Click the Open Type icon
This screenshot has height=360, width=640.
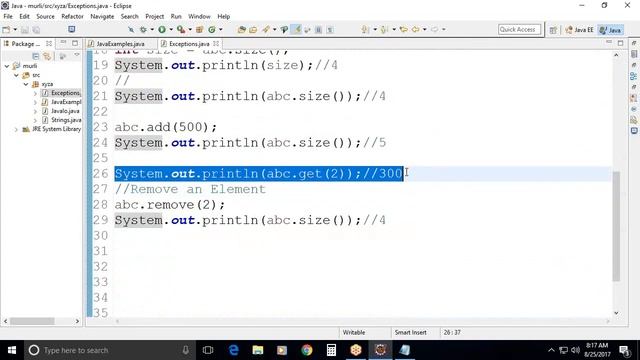click(x=241, y=29)
